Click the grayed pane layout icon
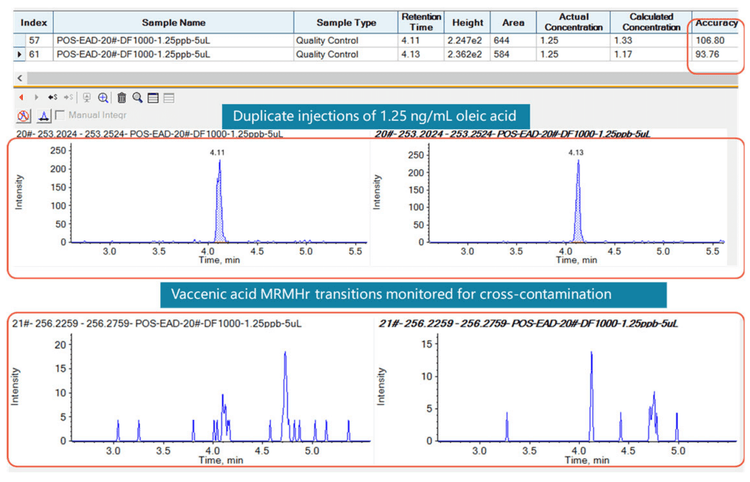This screenshot has width=750, height=482. point(169,98)
